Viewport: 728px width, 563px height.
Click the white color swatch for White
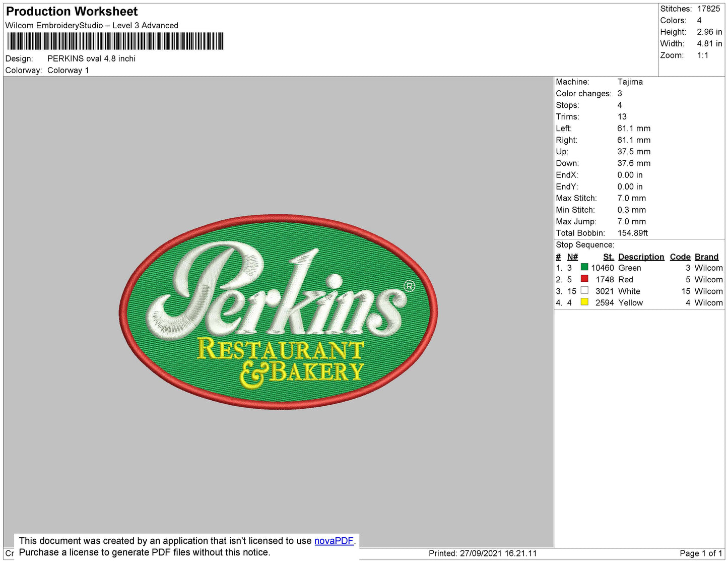[584, 290]
